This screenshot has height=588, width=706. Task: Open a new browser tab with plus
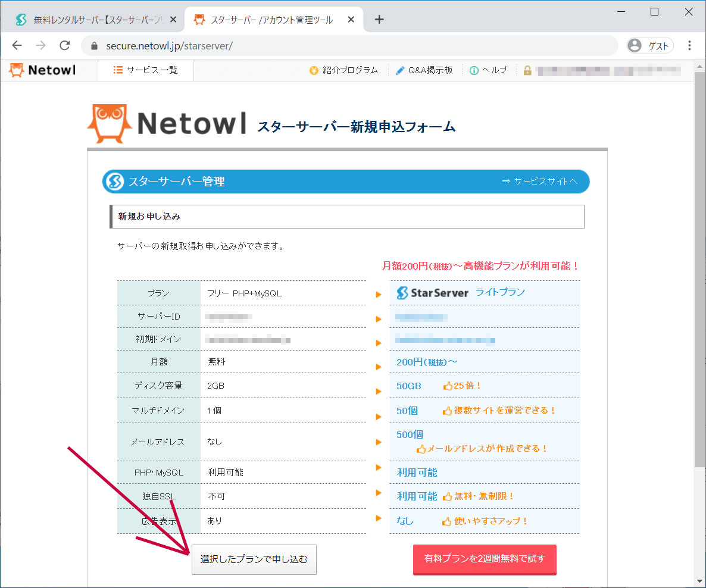(x=379, y=20)
